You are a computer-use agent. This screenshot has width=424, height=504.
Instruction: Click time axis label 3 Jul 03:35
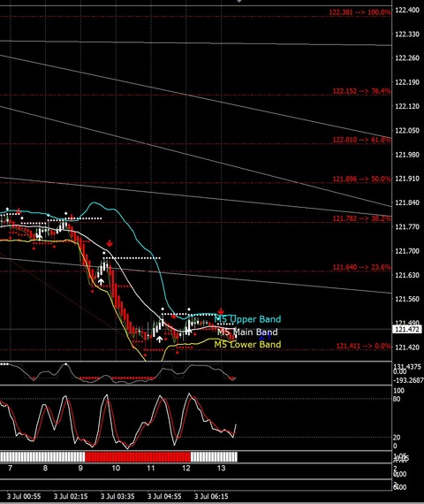tap(117, 497)
